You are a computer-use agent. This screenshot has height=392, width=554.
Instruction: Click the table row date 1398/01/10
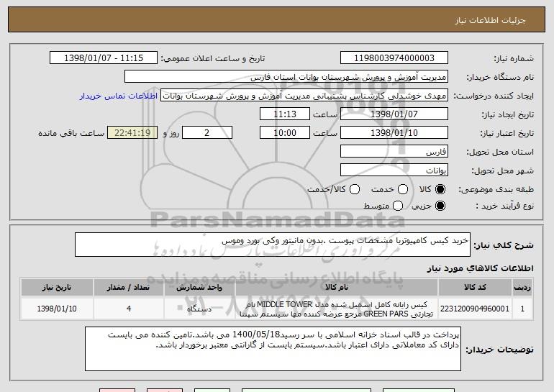pos(57,309)
